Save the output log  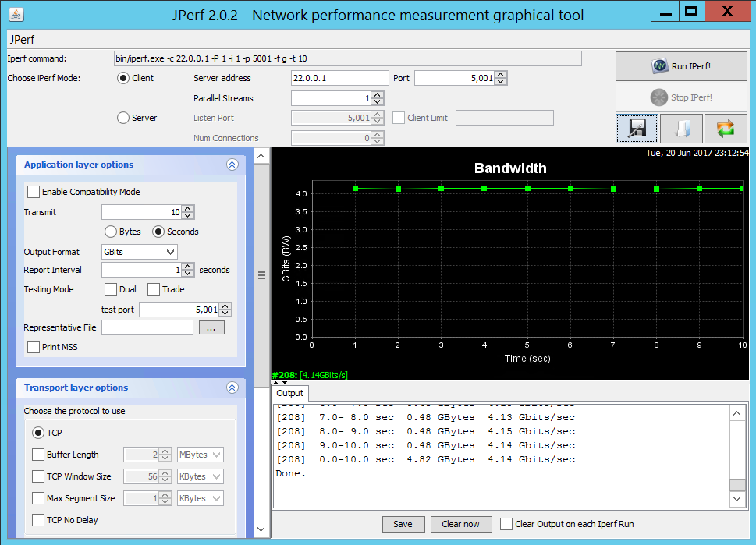click(x=403, y=524)
